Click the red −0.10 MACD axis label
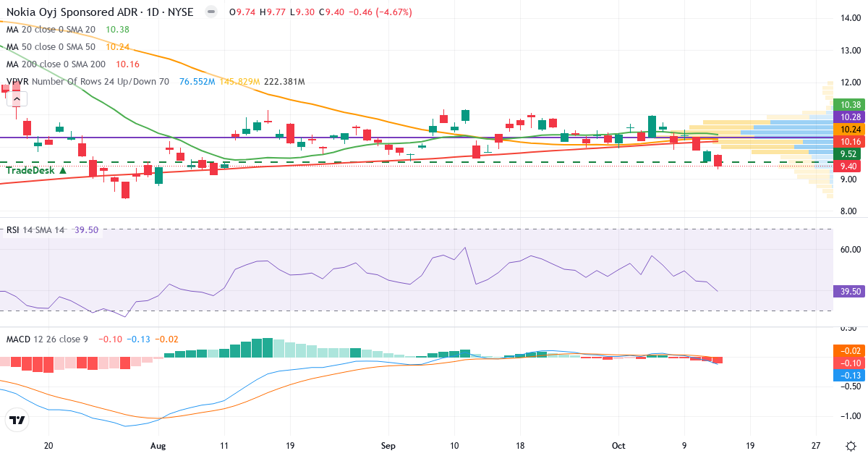868x456 pixels. [x=848, y=363]
